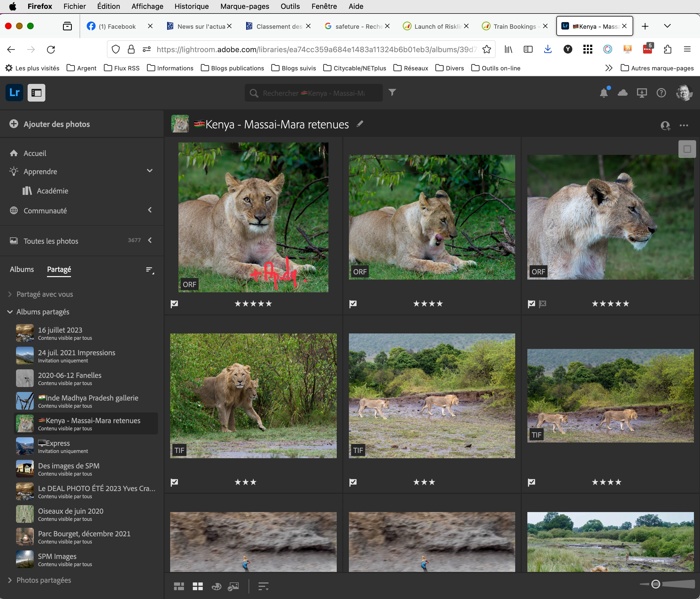This screenshot has height=599, width=700.
Task: Toggle the left panel view icon
Action: pos(36,93)
